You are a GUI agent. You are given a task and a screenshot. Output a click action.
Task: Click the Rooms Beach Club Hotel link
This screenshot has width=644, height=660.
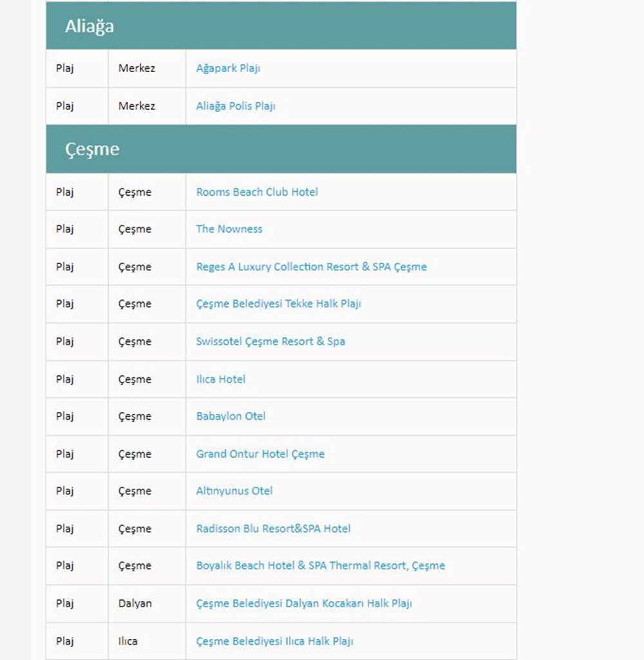(256, 192)
